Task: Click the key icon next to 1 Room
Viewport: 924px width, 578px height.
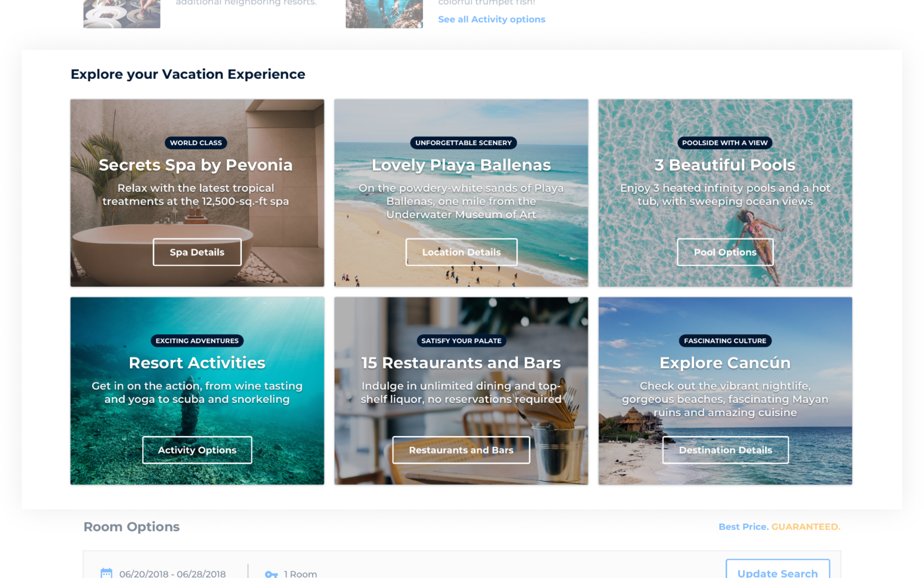Action: pyautogui.click(x=271, y=574)
